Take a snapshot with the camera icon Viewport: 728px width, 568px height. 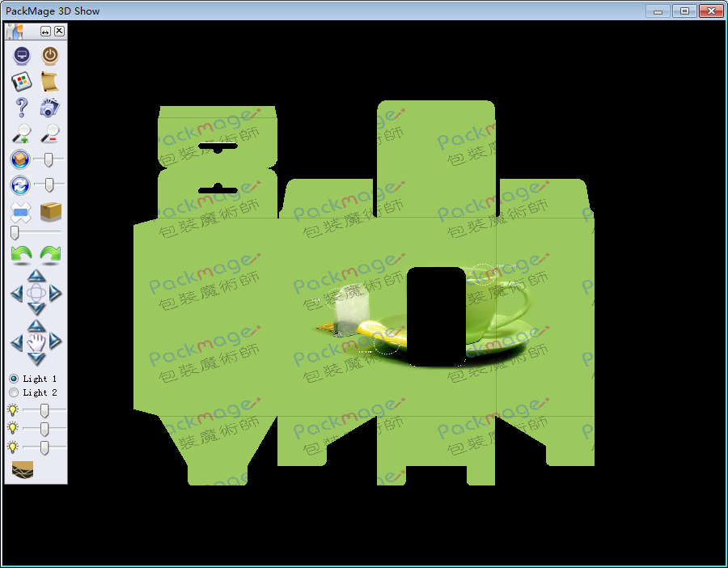click(49, 108)
